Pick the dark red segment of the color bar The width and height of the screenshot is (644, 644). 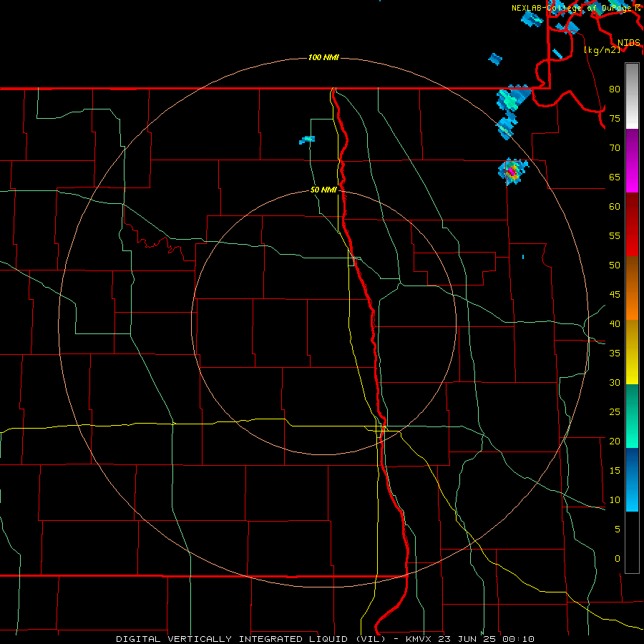(632, 224)
